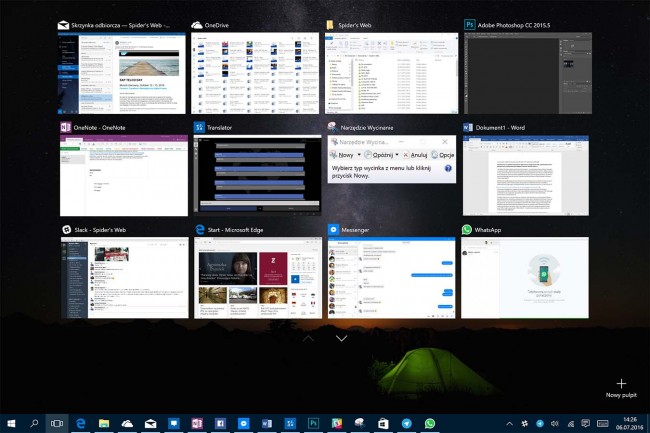
Task: Close the Narzędzie Wycinanie preview window
Action: tap(445, 142)
